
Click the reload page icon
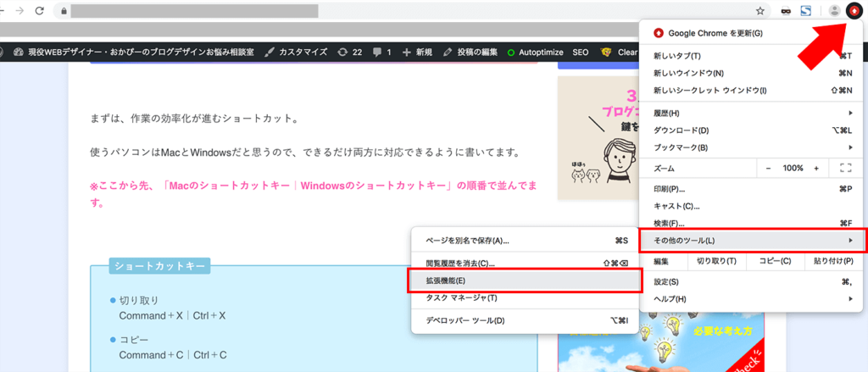39,10
